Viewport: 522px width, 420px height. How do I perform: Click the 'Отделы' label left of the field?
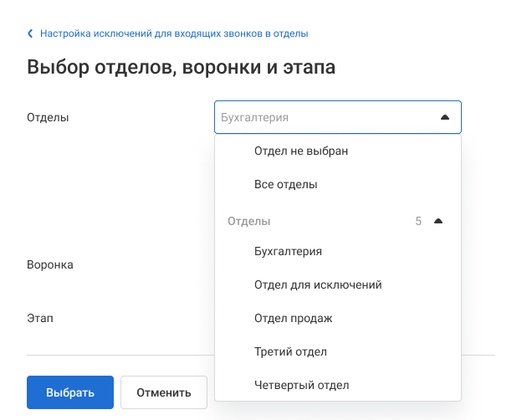48,118
